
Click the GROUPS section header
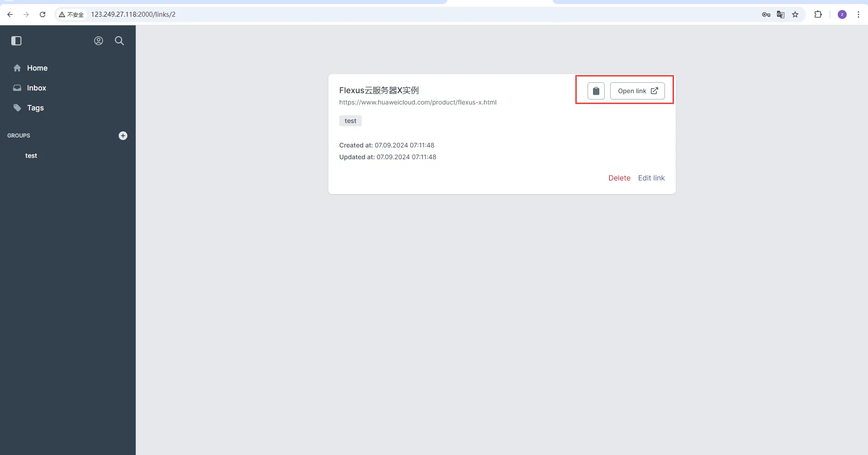19,136
